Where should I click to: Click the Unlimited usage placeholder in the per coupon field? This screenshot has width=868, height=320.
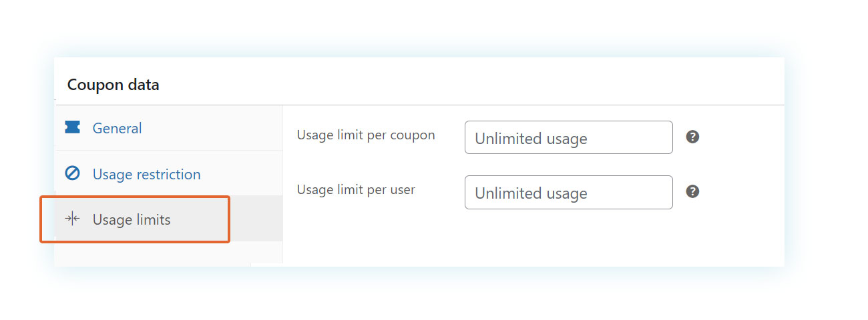531,139
